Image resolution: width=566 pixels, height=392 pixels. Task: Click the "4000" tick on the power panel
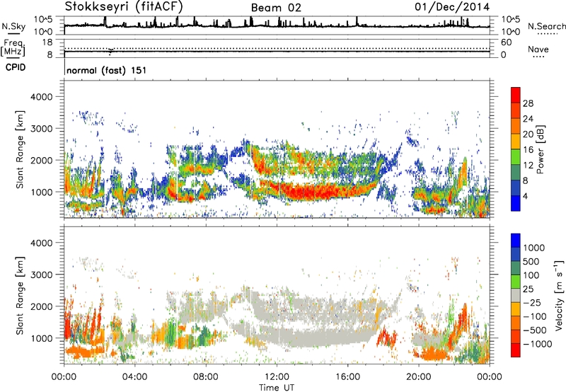pyautogui.click(x=41, y=97)
